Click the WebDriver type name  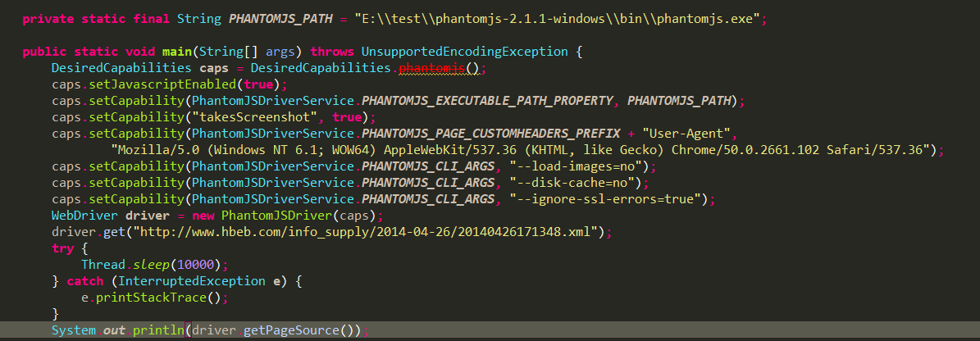[84, 216]
